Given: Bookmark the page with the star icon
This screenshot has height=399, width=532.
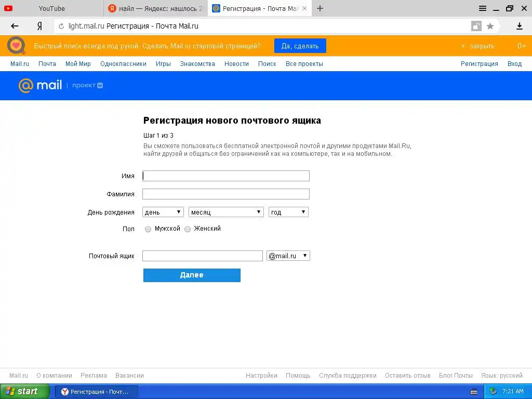Looking at the screenshot, I should (490, 26).
